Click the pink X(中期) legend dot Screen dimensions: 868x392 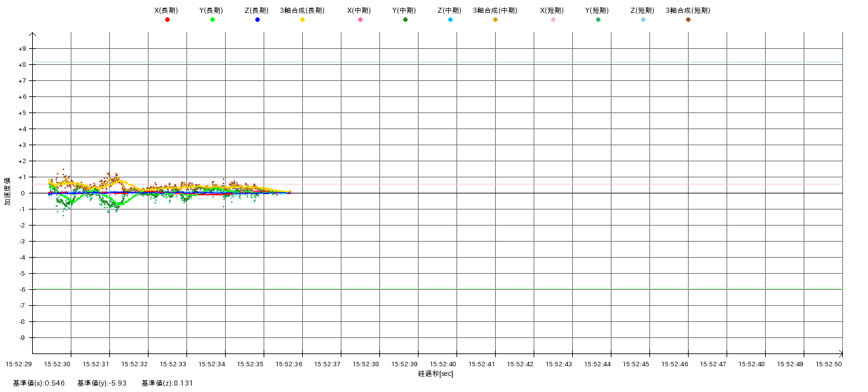pyautogui.click(x=360, y=20)
